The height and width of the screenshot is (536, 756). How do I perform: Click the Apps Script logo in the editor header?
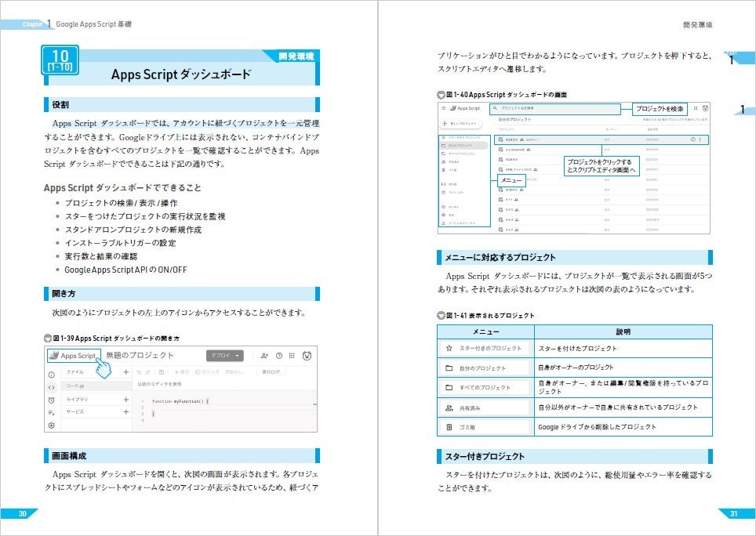tap(73, 356)
